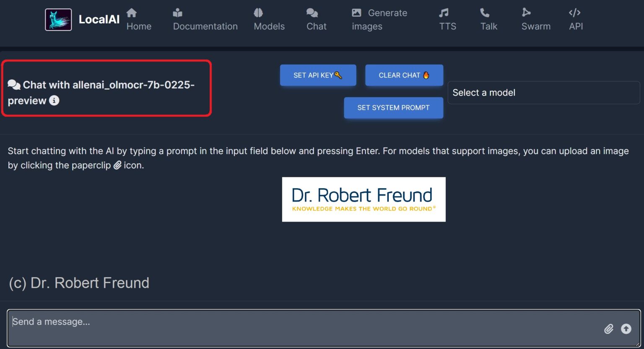This screenshot has height=349, width=644.
Task: Open Models via the brain icon
Action: [258, 13]
